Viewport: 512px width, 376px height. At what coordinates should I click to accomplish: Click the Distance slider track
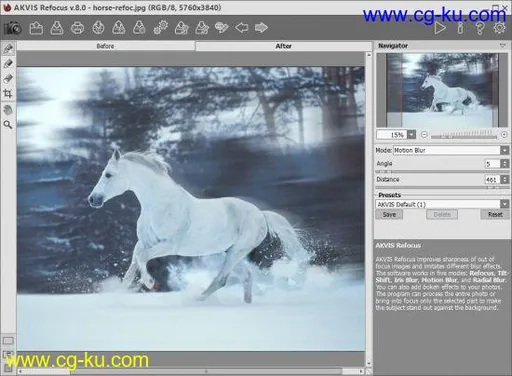tap(442, 188)
